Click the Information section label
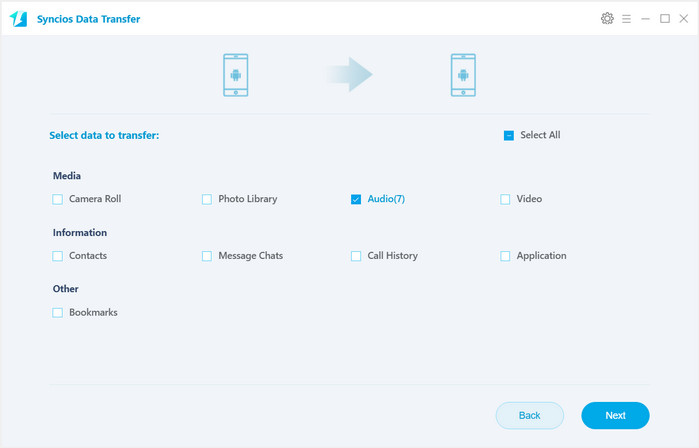 pyautogui.click(x=80, y=232)
